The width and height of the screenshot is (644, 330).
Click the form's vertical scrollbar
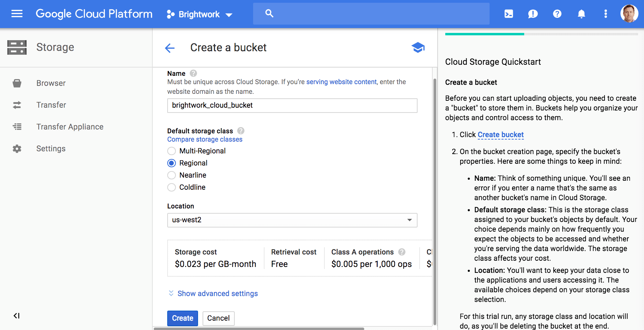click(x=435, y=202)
